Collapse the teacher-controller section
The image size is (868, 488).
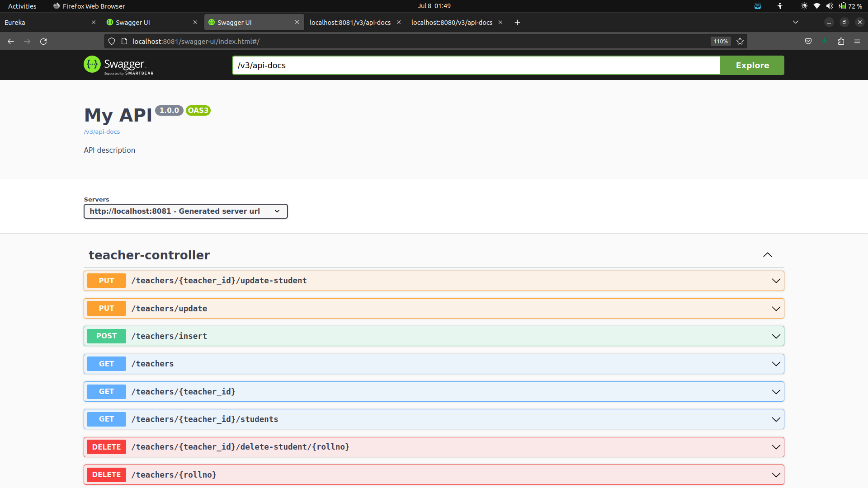pyautogui.click(x=767, y=255)
